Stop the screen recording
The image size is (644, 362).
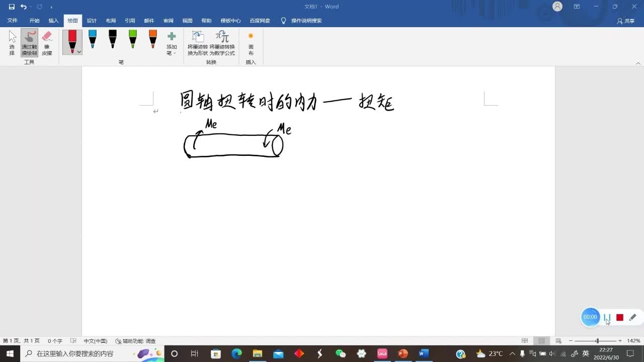620,317
